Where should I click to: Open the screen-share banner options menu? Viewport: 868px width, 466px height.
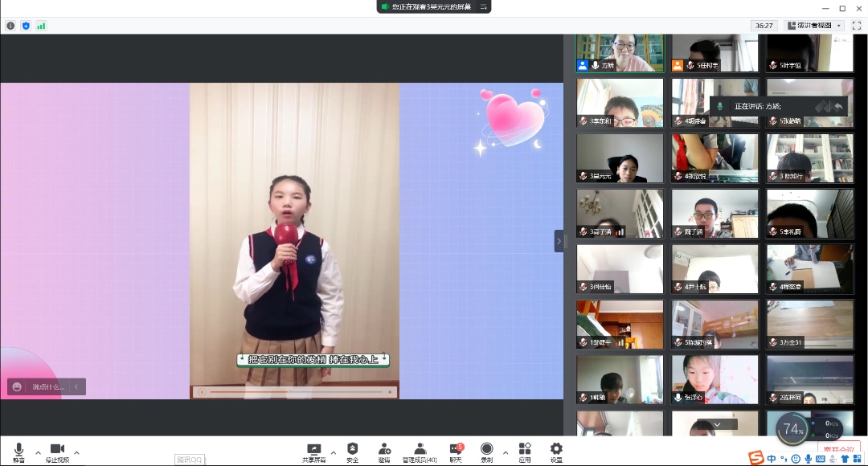click(483, 6)
